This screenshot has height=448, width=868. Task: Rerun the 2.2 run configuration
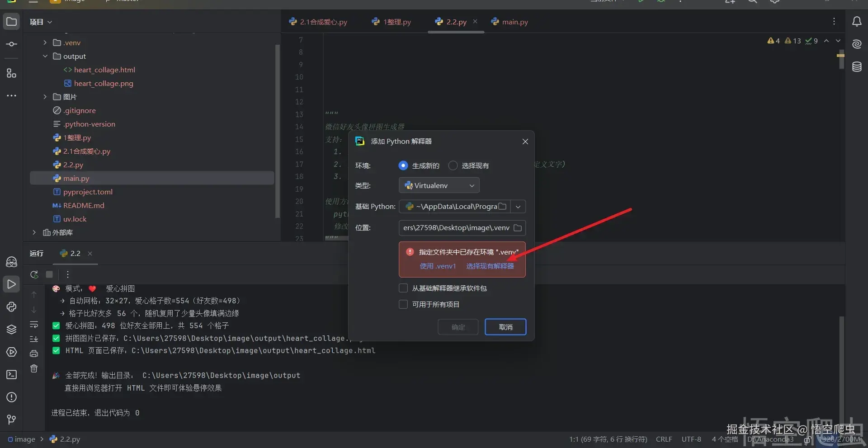point(34,274)
